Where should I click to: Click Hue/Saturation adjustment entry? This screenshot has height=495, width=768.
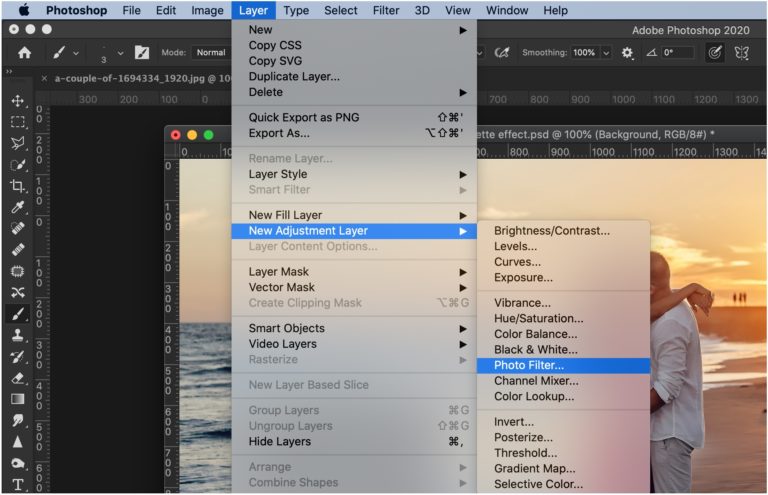(538, 318)
